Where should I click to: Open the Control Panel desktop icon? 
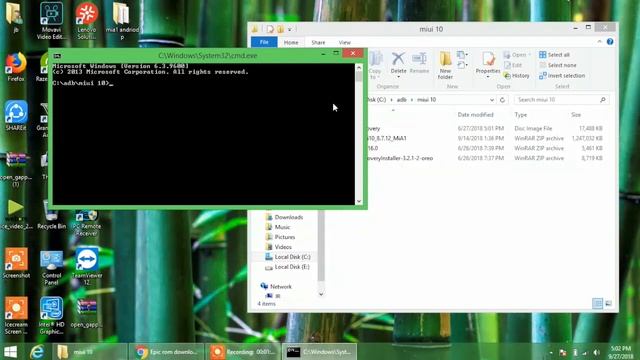(51, 267)
